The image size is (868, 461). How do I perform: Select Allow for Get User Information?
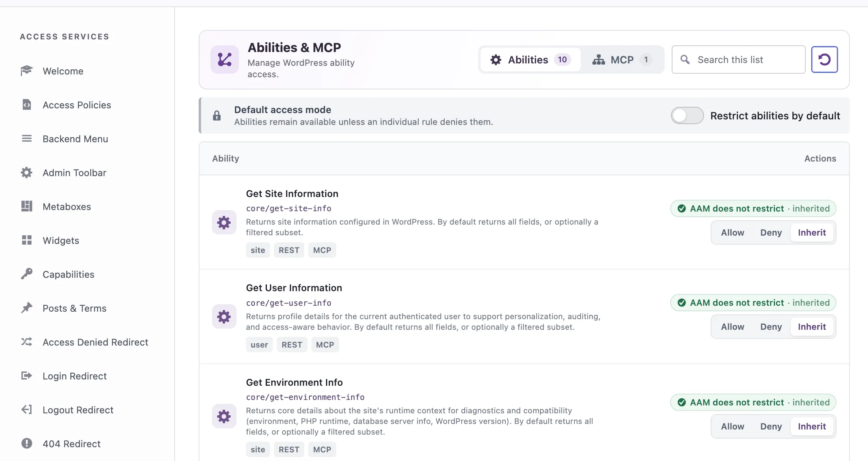(x=732, y=327)
